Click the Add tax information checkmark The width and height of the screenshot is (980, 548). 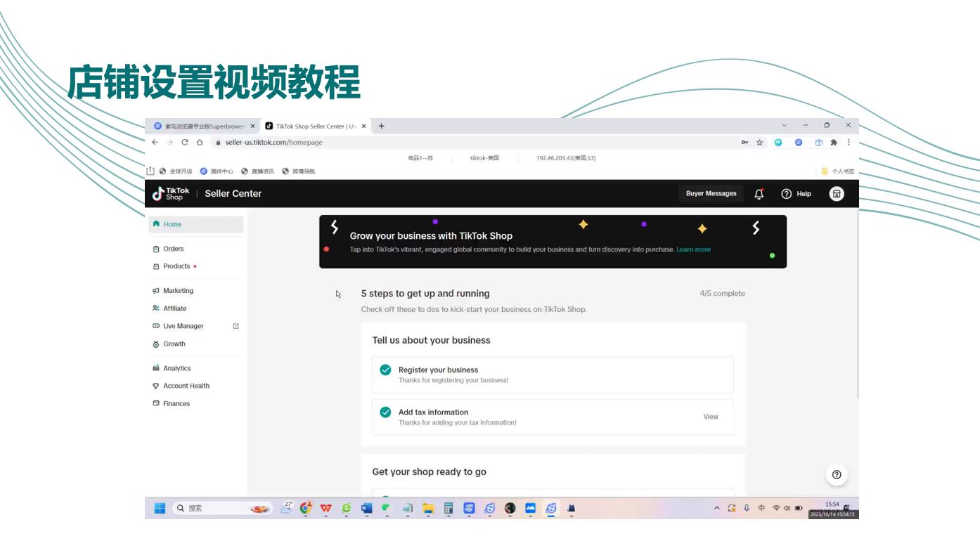tap(385, 412)
